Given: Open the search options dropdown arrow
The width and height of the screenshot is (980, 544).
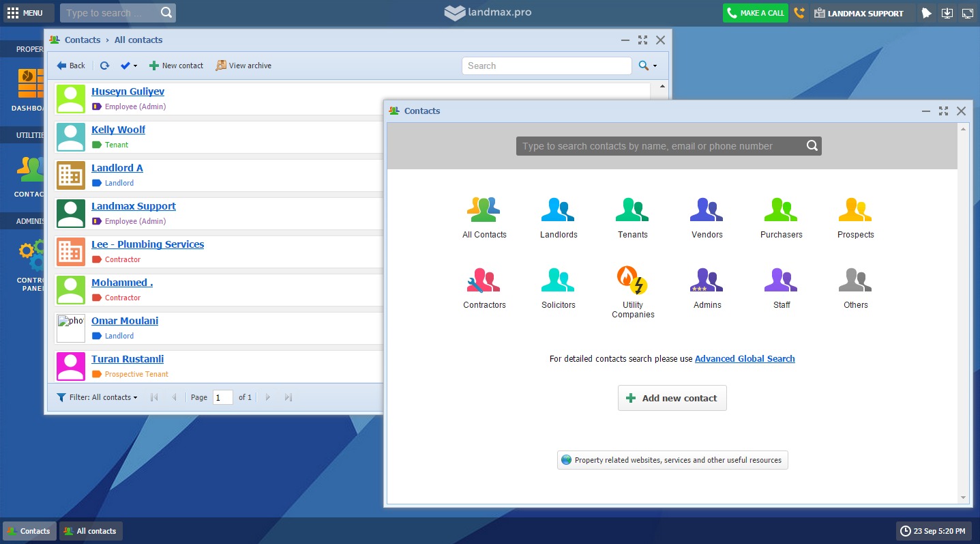Looking at the screenshot, I should 648,66.
